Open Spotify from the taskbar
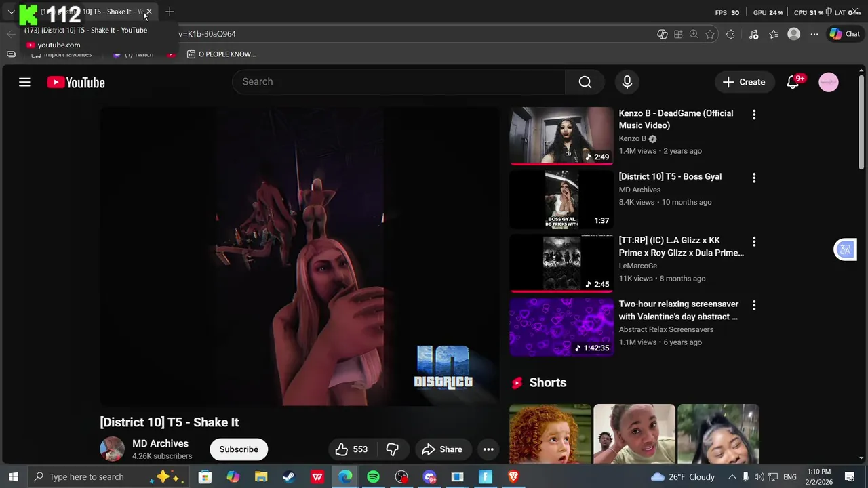Screen dimensions: 868x488 [x=373, y=477]
